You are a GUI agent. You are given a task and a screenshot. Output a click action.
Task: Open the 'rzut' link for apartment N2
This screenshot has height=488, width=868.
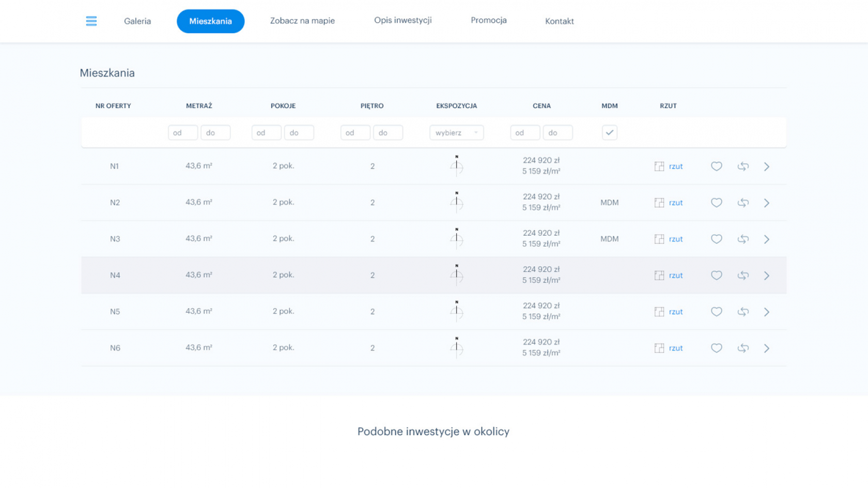point(676,203)
